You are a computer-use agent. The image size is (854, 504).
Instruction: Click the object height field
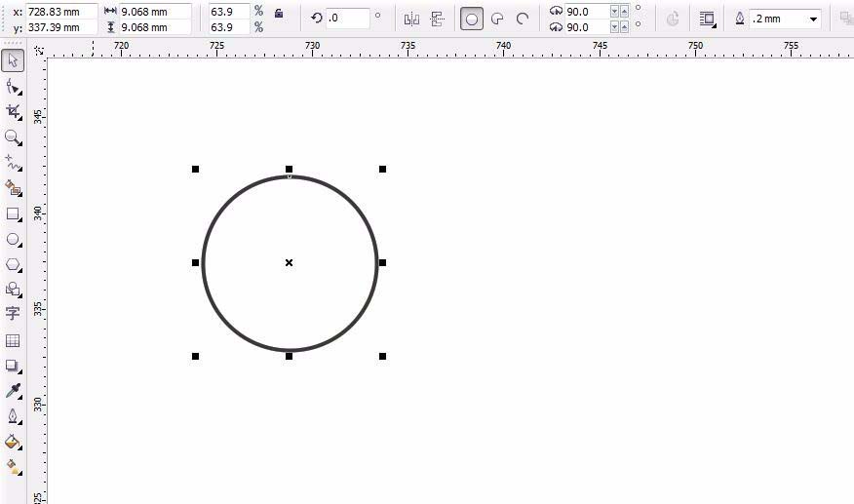click(155, 27)
